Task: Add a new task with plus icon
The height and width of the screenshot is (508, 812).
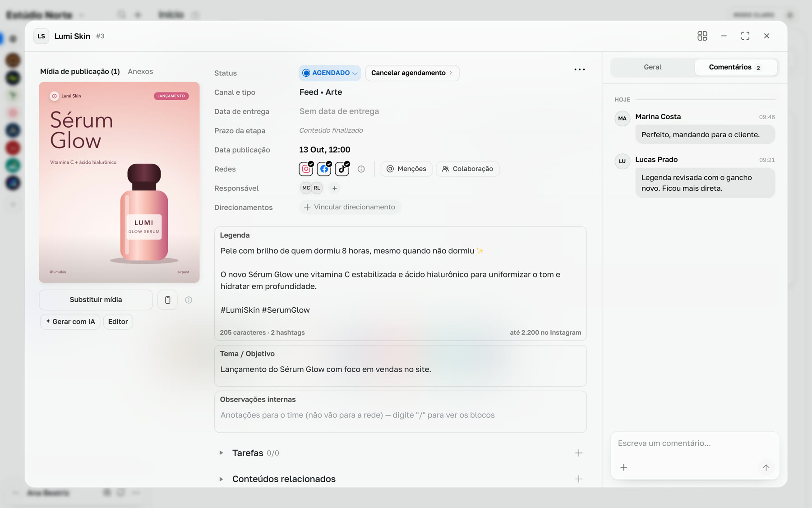Action: pos(579,453)
